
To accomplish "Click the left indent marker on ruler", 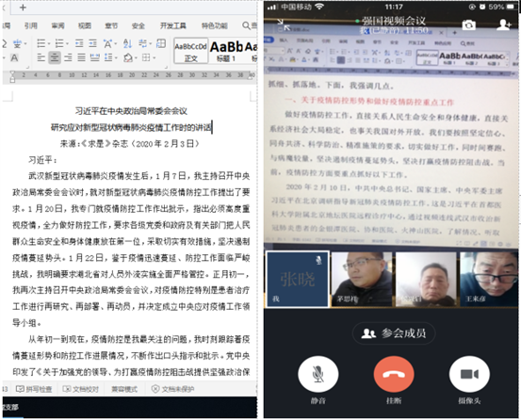I will pos(12,81).
